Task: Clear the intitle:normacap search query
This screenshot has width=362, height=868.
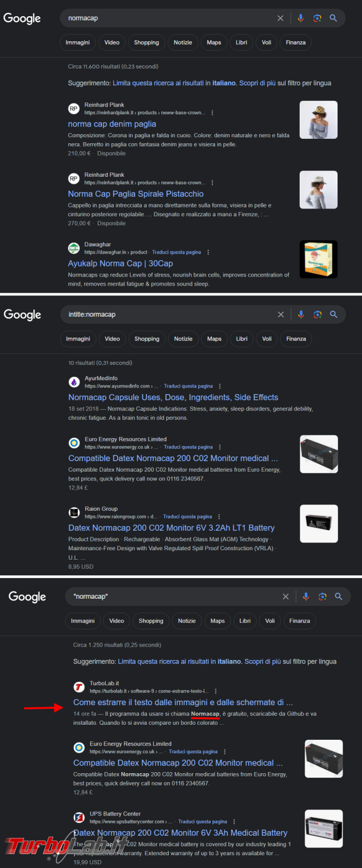Action: pyautogui.click(x=281, y=314)
